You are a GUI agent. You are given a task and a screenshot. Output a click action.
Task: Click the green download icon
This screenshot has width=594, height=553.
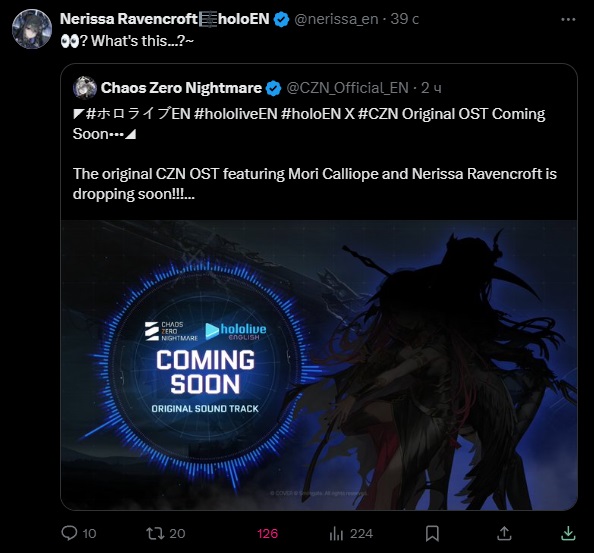pyautogui.click(x=568, y=533)
